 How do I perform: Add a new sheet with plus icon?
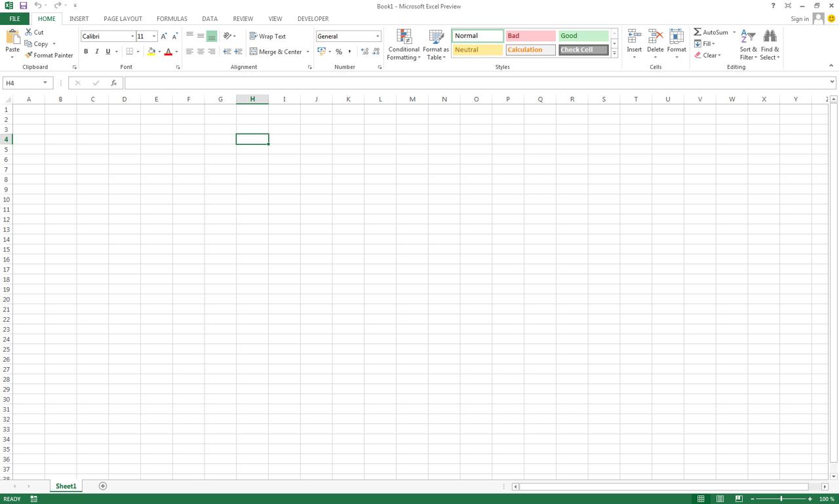coord(102,486)
